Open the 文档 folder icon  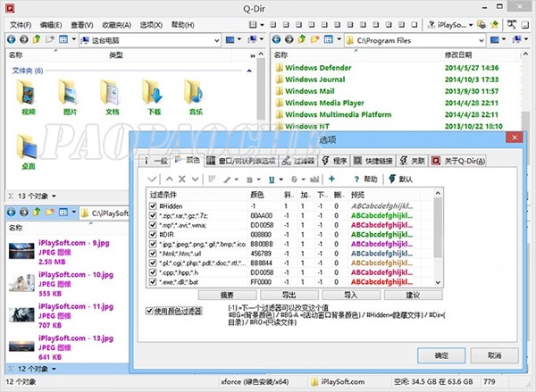point(111,92)
